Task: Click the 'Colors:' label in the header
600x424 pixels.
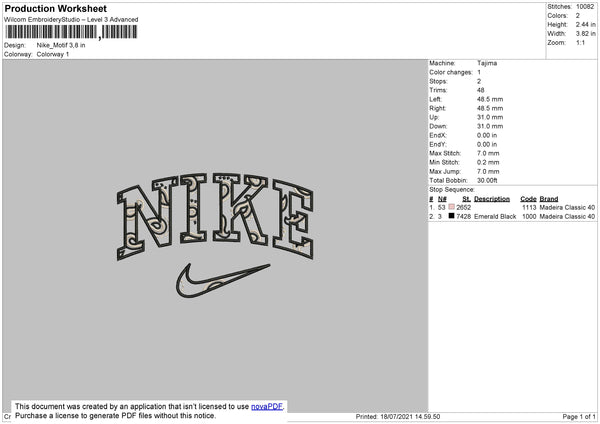Action: point(557,16)
